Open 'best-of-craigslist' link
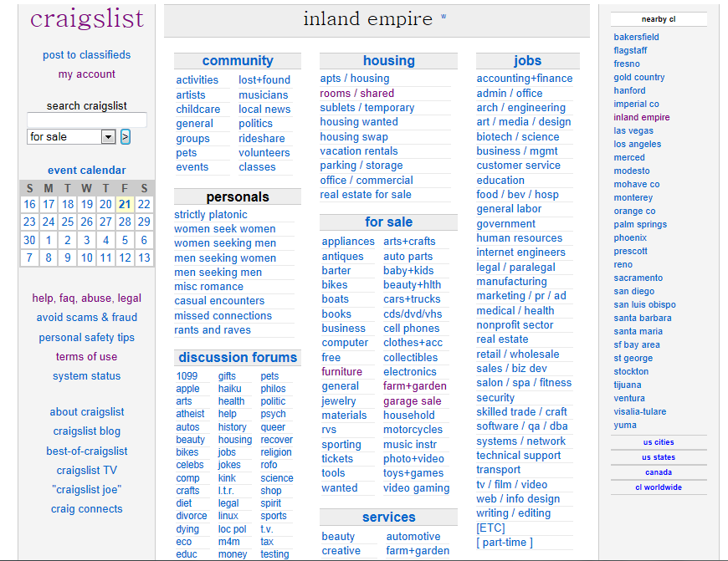Viewport: 728px width, 561px height. pyautogui.click(x=87, y=451)
